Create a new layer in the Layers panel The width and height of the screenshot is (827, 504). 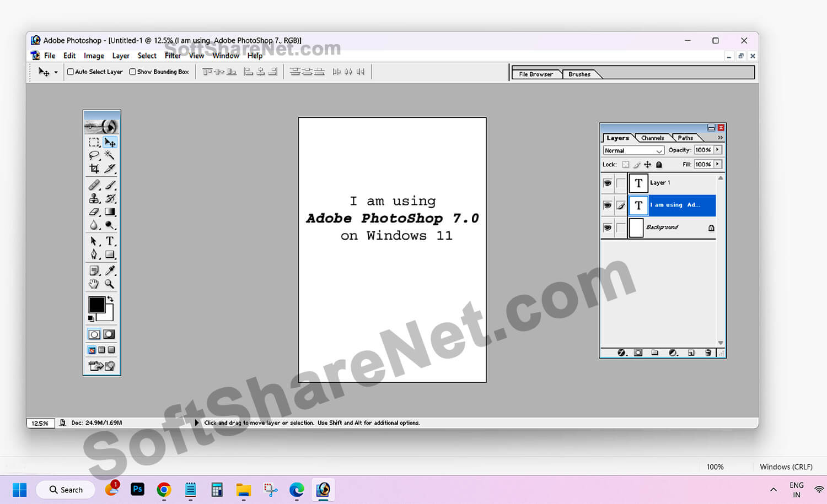click(691, 353)
